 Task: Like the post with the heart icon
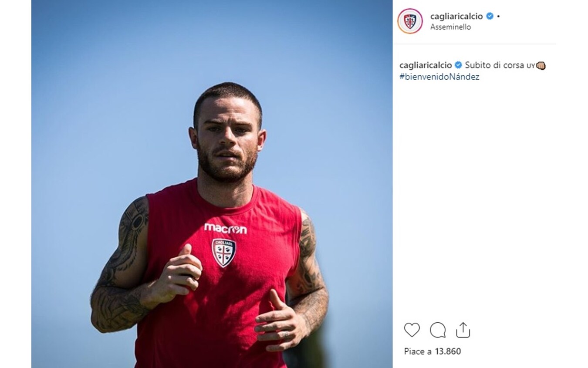[x=412, y=330]
